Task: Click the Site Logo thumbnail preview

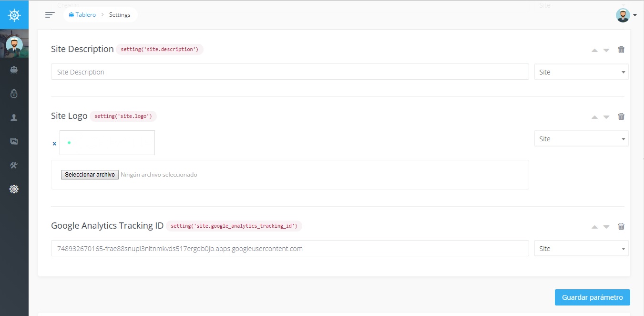Action: tap(107, 142)
